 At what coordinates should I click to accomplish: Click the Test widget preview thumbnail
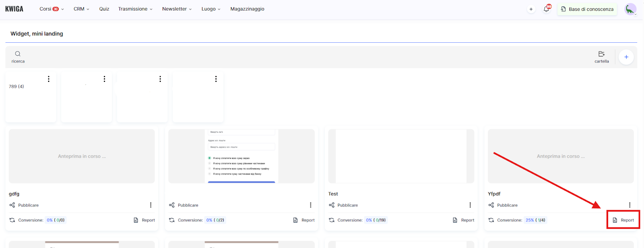(401, 156)
